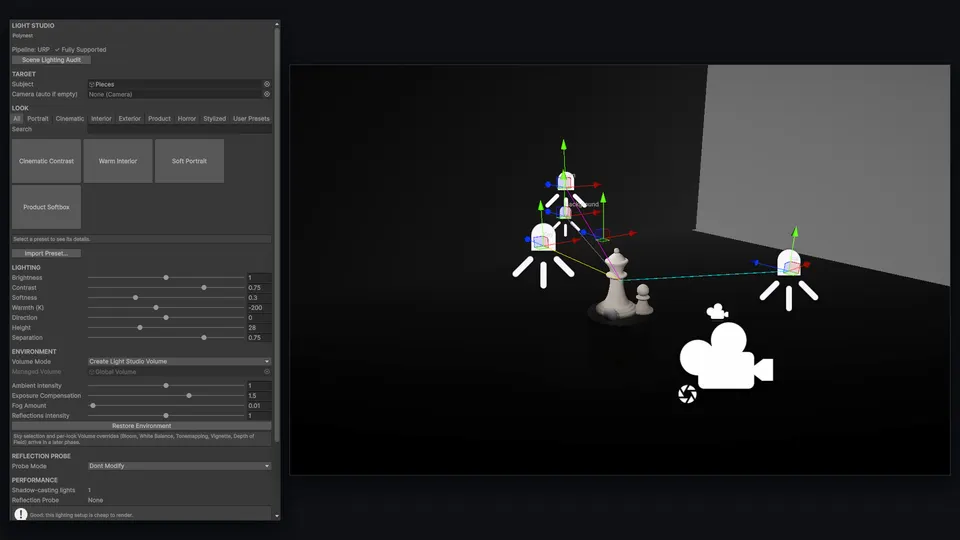
Task: Click the Brightness value field
Action: tap(259, 278)
